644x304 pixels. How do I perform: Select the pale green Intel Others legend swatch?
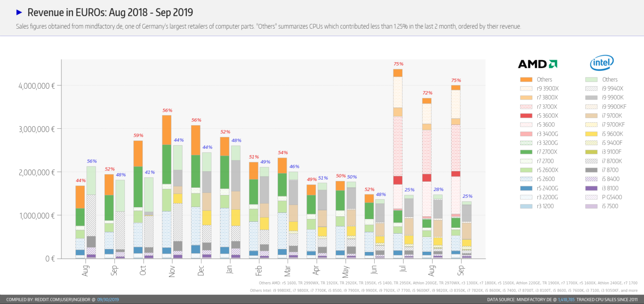point(591,80)
